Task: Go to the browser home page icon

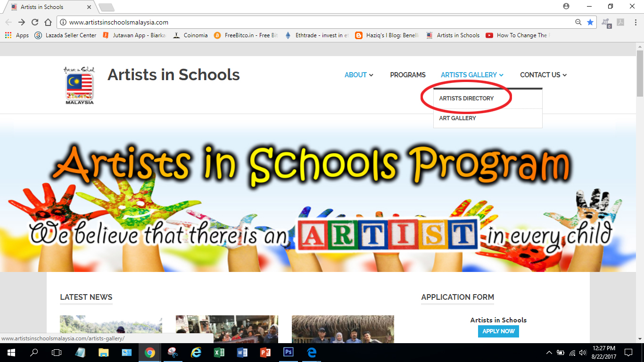Action: [48, 22]
